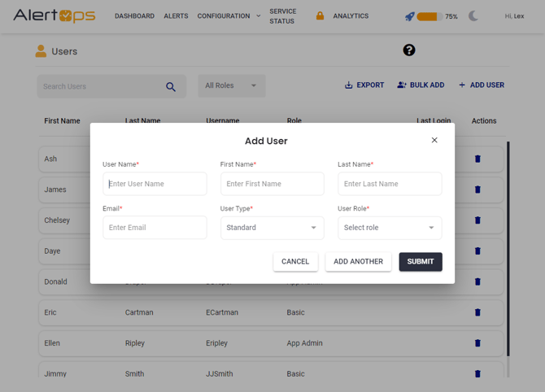Click the lock icon in navigation bar
Image resolution: width=545 pixels, height=392 pixels.
tap(320, 16)
